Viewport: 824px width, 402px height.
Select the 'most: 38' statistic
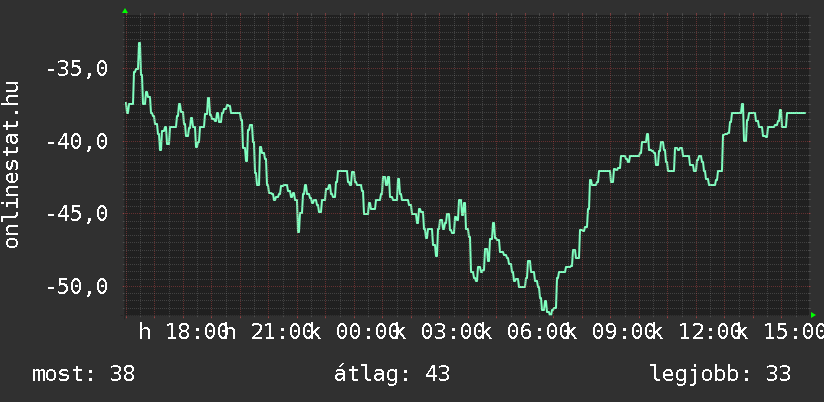point(83,374)
